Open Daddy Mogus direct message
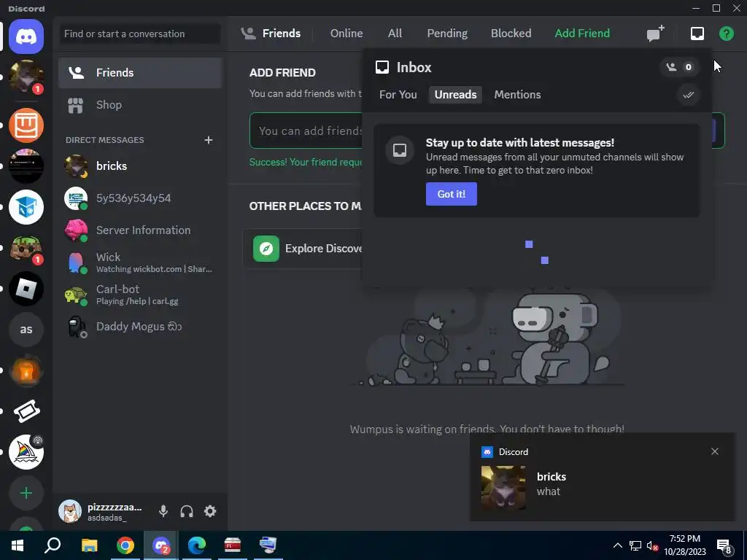Image resolution: width=747 pixels, height=560 pixels. [140, 327]
